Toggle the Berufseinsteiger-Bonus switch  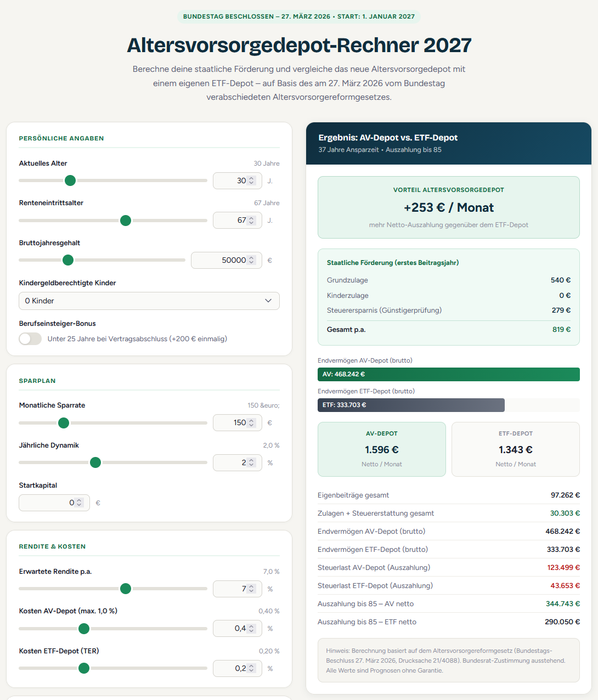[x=30, y=338]
